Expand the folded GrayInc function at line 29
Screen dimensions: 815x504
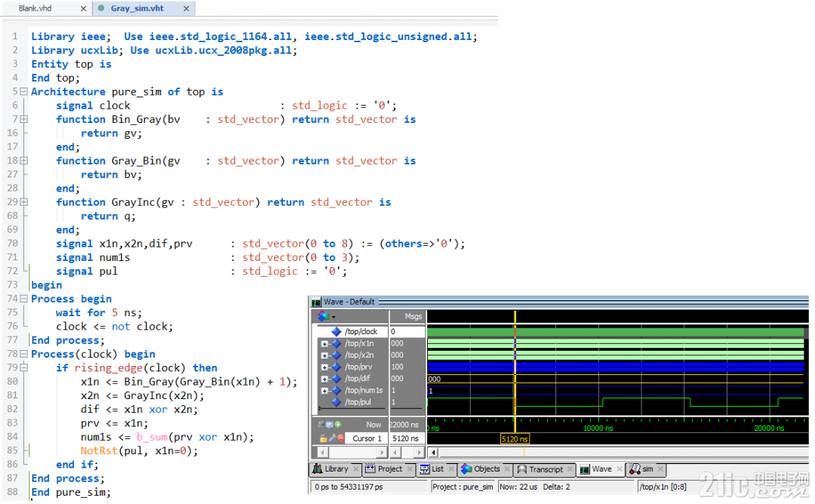pyautogui.click(x=24, y=202)
